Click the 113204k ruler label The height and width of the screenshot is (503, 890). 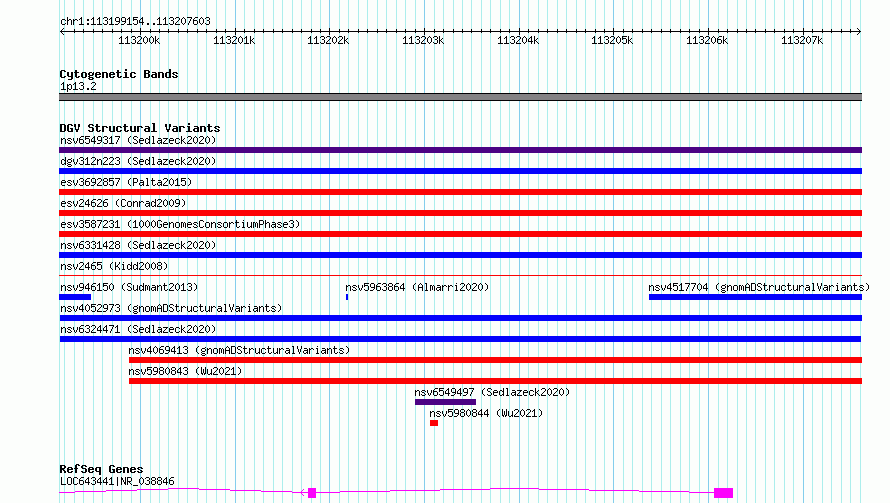click(x=518, y=40)
